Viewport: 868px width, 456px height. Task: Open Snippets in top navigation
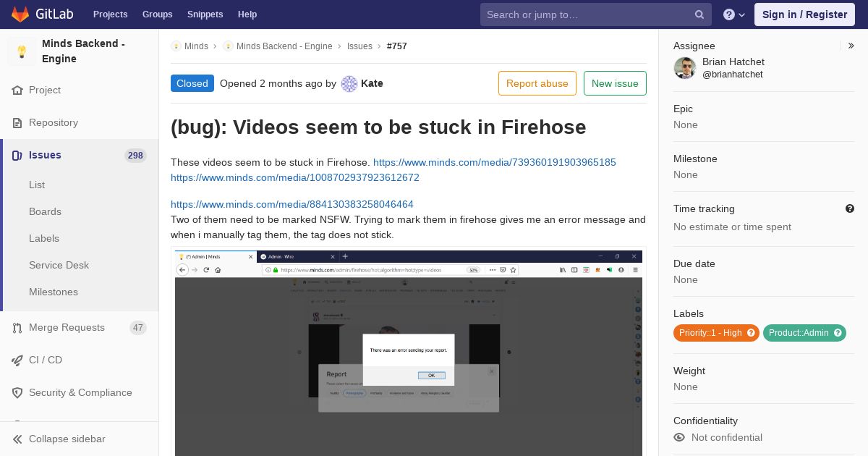point(205,14)
